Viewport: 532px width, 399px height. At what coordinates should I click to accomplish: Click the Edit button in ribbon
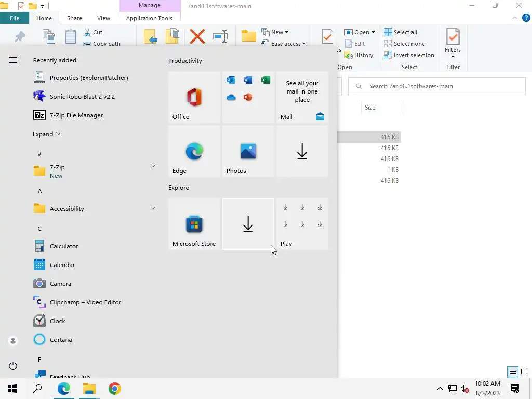point(355,44)
